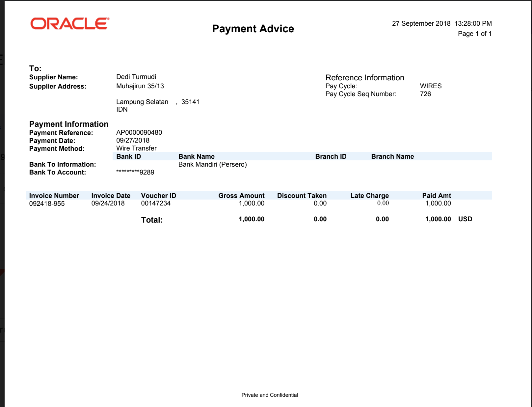The image size is (532, 407).
Task: Click the Voucher ID column header
Action: (x=159, y=196)
